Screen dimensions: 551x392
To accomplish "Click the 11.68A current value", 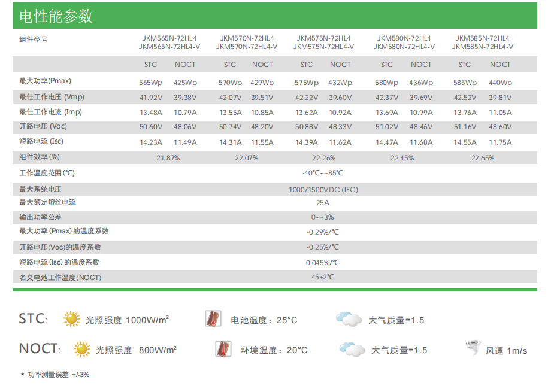I will [x=421, y=142].
